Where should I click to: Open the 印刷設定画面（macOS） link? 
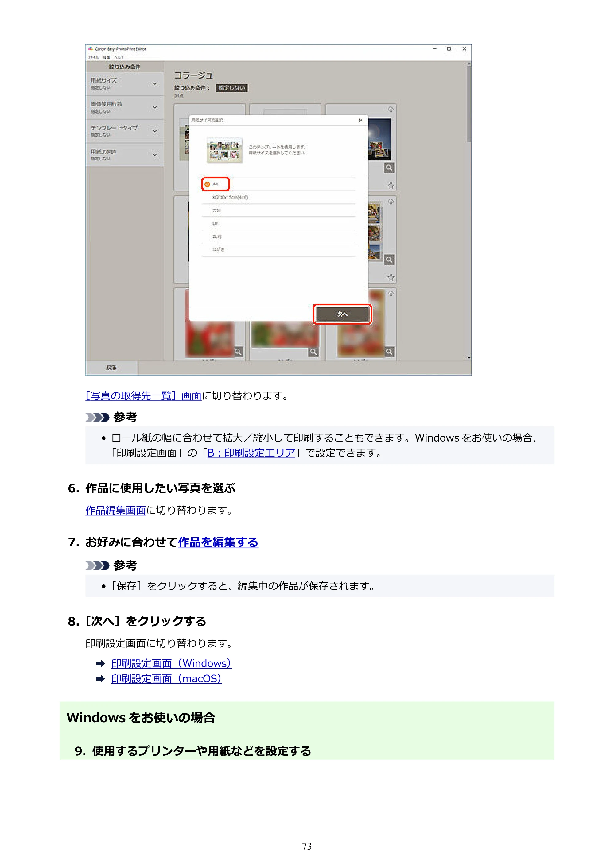pos(166,679)
